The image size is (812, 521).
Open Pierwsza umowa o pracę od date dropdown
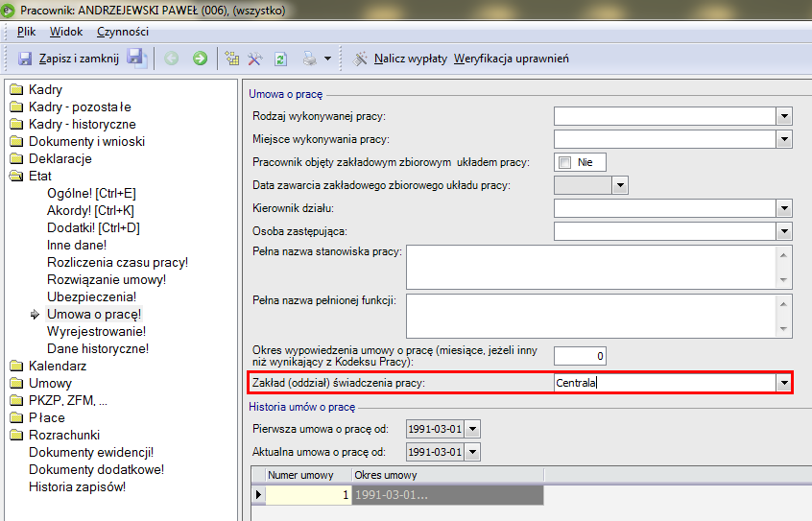point(472,429)
